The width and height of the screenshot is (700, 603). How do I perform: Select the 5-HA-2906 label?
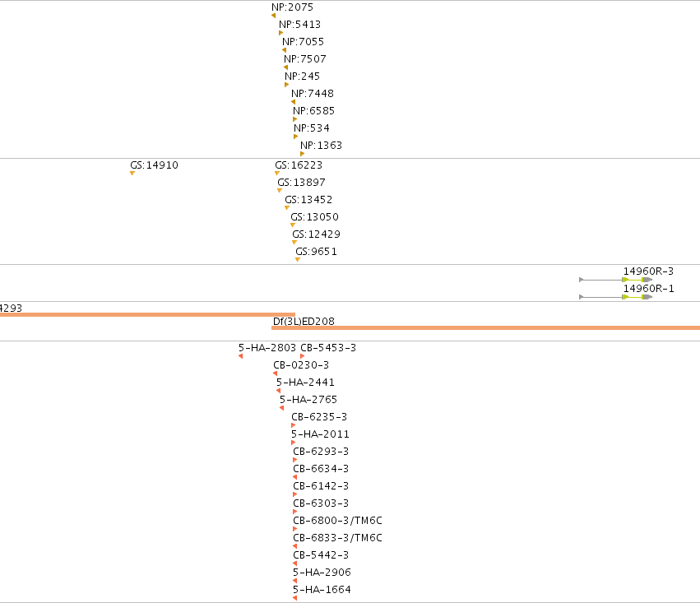[x=322, y=573]
